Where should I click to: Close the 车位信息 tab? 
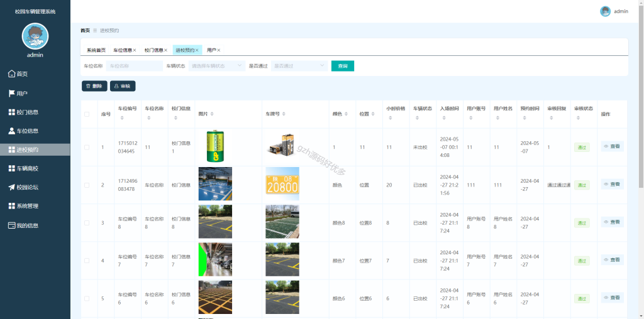pyautogui.click(x=135, y=50)
